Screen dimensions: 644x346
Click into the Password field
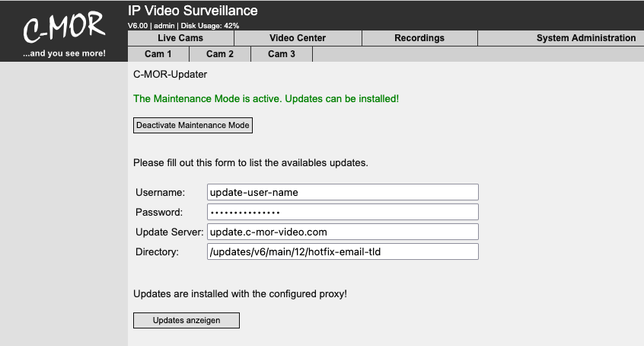coord(343,212)
